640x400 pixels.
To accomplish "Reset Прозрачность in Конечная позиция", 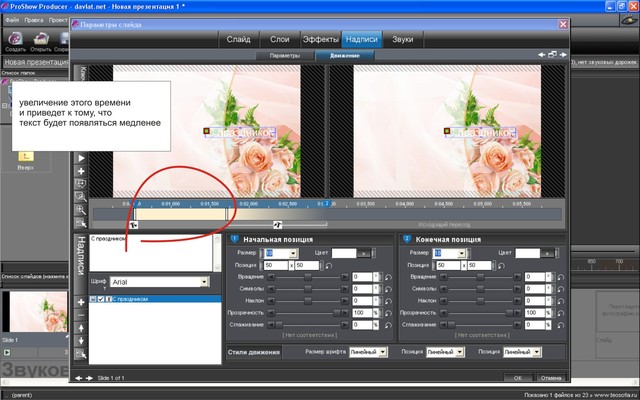I will tap(560, 313).
